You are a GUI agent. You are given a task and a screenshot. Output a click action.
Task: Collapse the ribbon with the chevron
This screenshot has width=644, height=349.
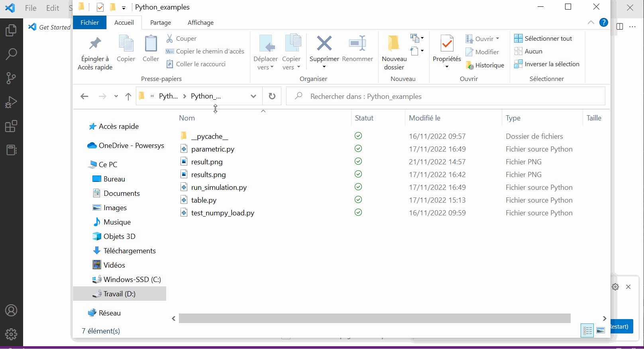click(x=591, y=23)
